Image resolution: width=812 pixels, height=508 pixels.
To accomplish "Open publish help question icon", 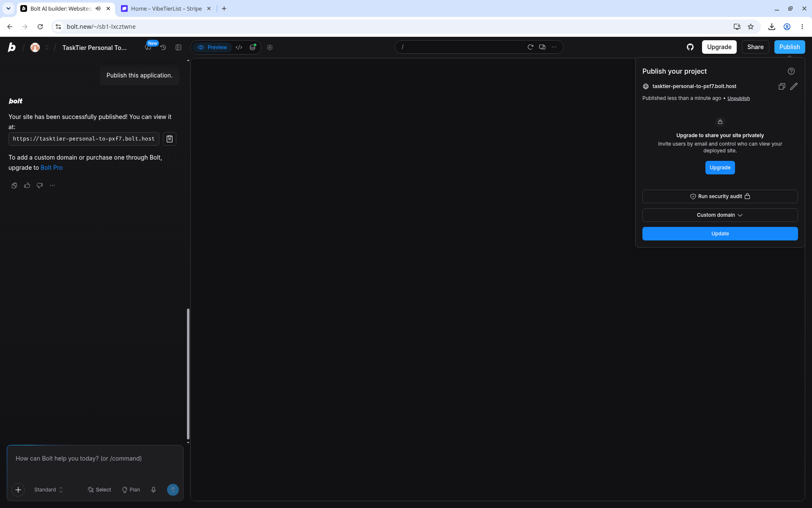I will point(791,71).
